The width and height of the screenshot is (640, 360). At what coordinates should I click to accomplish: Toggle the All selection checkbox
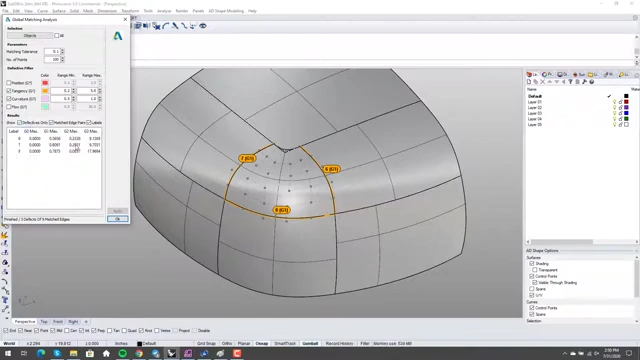[57, 36]
